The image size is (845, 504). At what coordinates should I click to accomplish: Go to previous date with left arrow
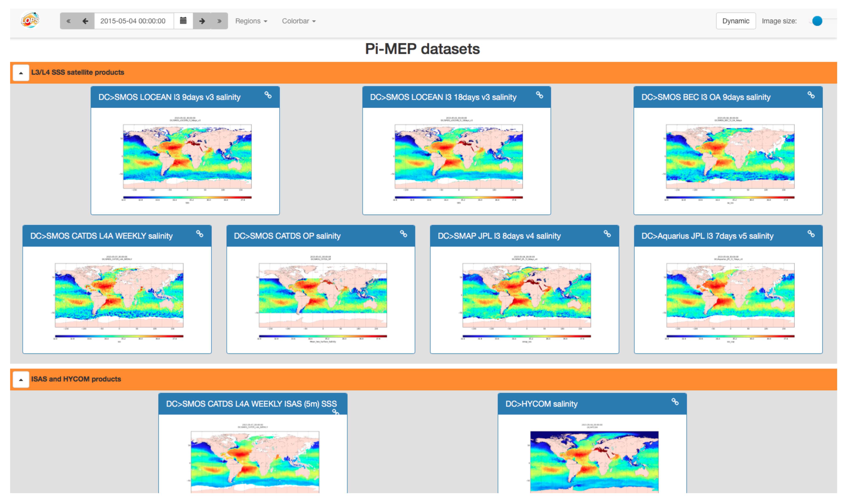pyautogui.click(x=85, y=21)
